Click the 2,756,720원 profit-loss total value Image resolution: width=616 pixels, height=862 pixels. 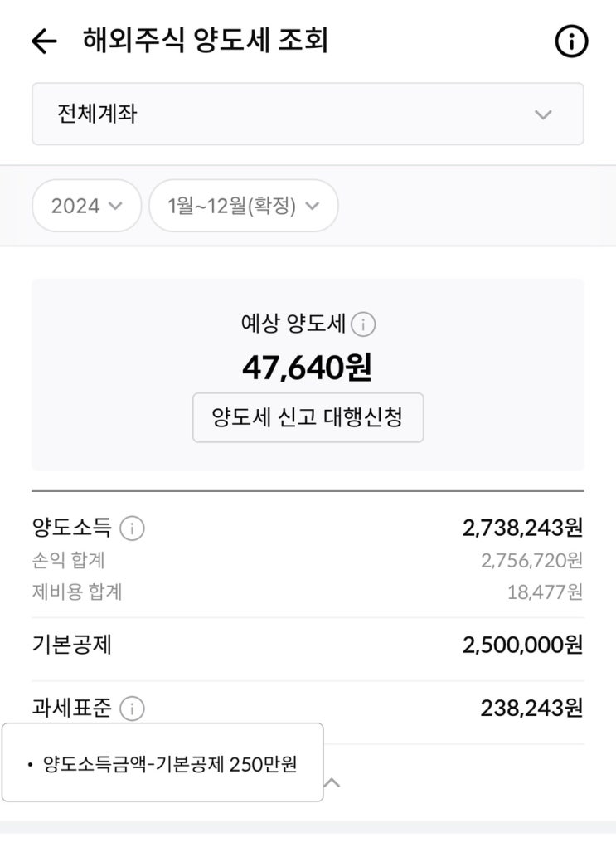pos(531,560)
